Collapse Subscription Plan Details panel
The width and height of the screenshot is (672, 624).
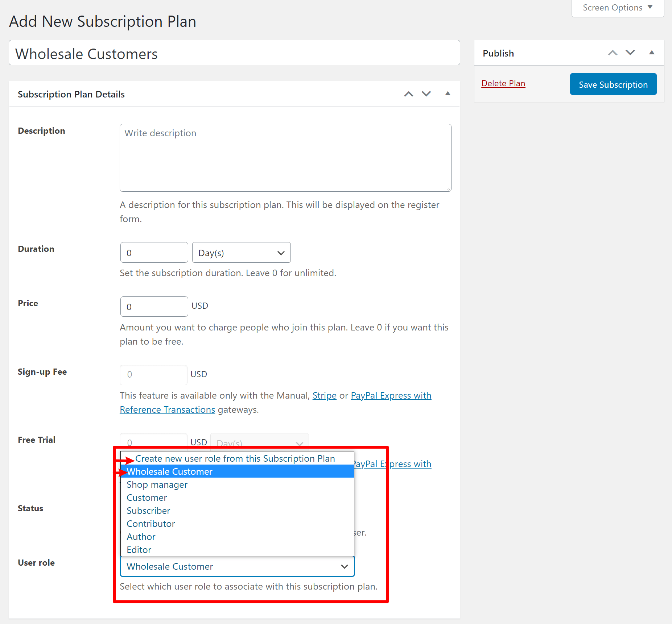[x=448, y=94]
